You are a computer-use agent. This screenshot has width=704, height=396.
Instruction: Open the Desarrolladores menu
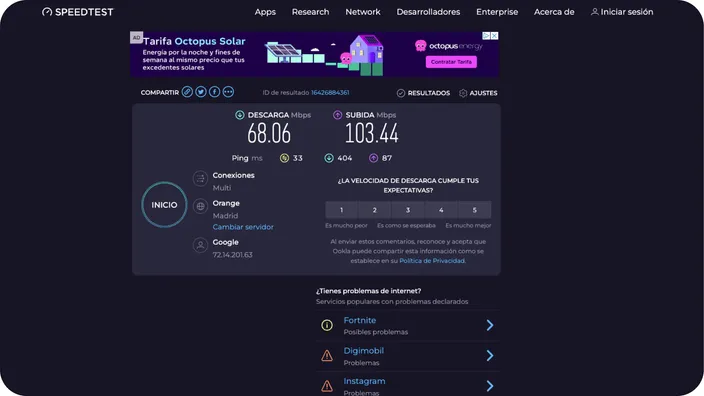(x=428, y=12)
